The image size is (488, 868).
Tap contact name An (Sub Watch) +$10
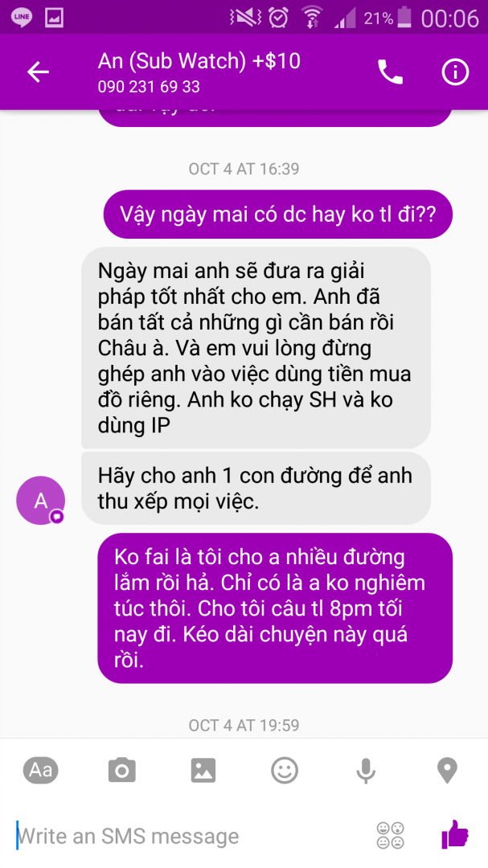click(199, 61)
